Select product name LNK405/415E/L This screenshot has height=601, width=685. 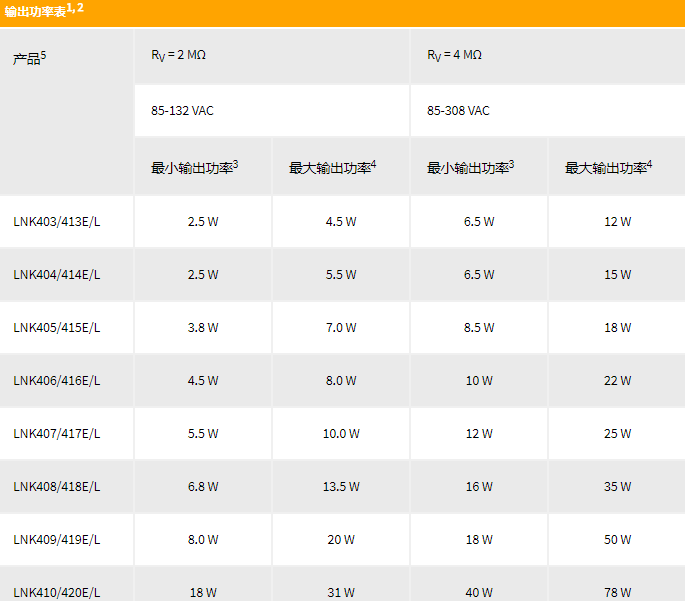coord(57,328)
